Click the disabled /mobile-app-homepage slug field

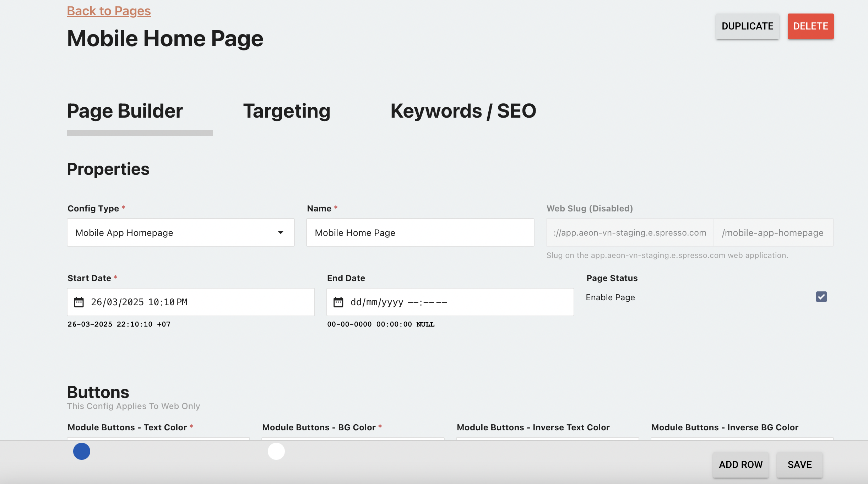(x=773, y=233)
